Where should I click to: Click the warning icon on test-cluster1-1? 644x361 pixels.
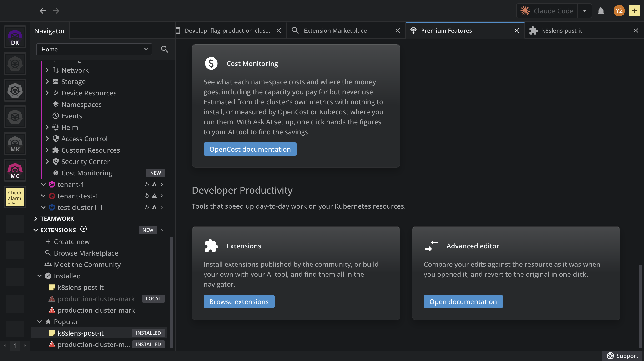(155, 207)
